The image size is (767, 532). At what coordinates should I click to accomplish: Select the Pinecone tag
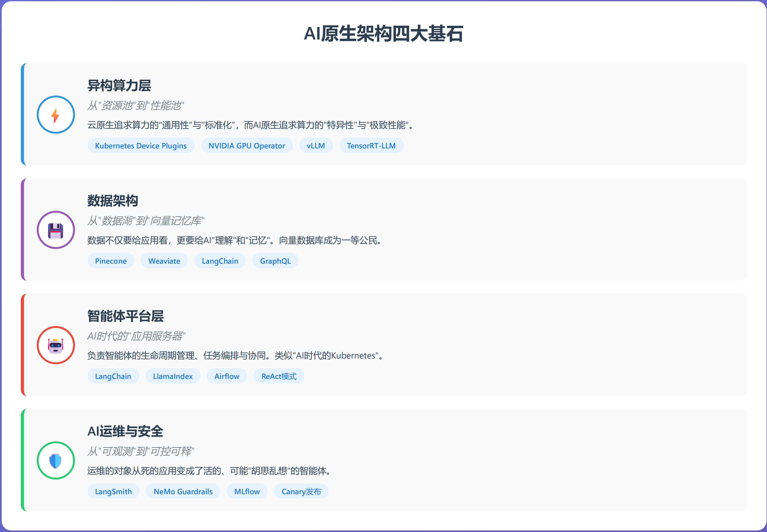[x=111, y=261]
